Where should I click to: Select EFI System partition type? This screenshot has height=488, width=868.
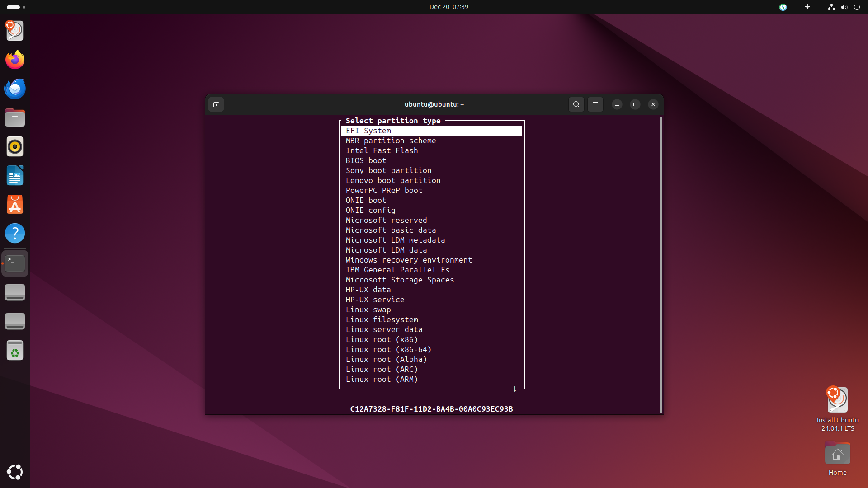[x=432, y=131]
